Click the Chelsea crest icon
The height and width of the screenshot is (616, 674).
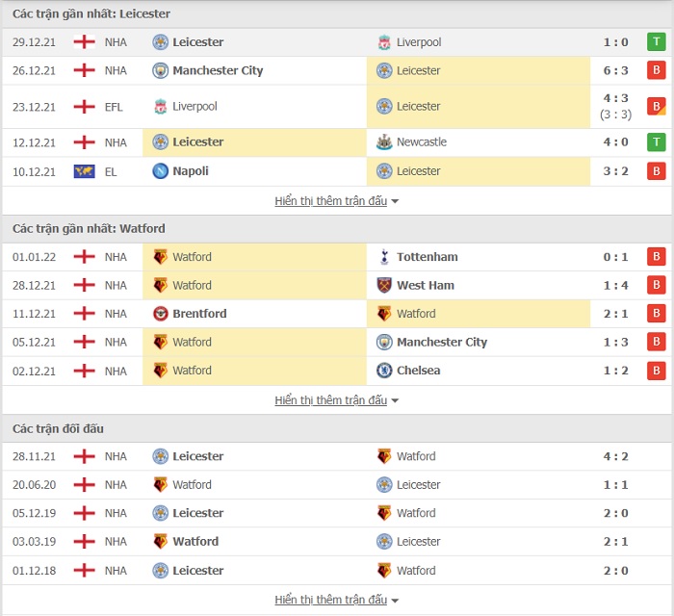[384, 371]
